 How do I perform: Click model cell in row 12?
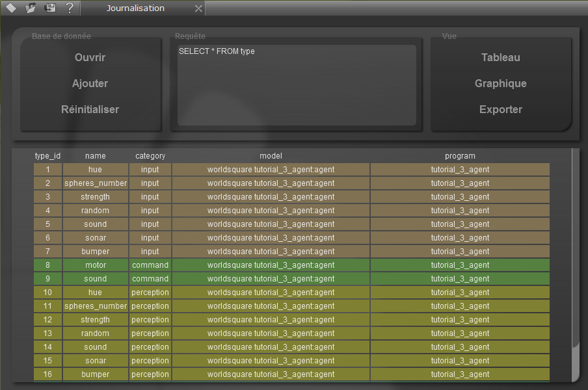point(271,320)
